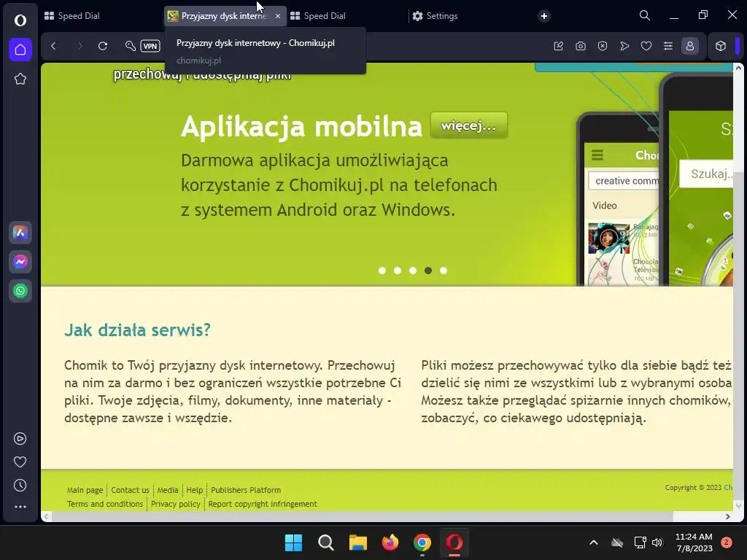
Task: Click the address bar search magnifier icon
Action: click(130, 46)
